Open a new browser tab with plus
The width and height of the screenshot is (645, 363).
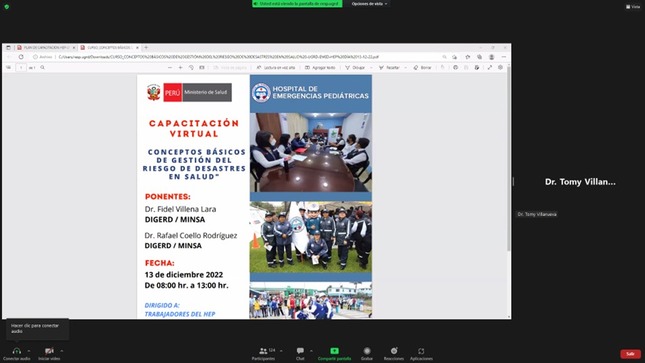[x=146, y=48]
